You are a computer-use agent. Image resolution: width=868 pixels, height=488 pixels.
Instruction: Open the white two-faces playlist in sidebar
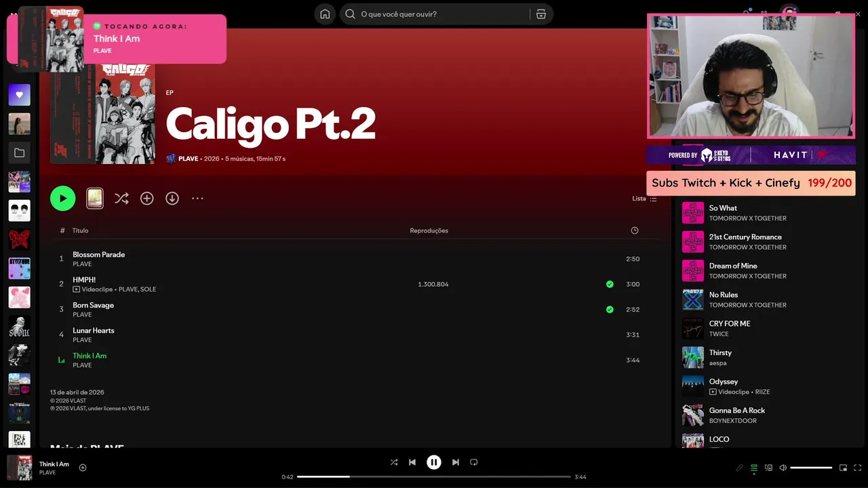[19, 211]
